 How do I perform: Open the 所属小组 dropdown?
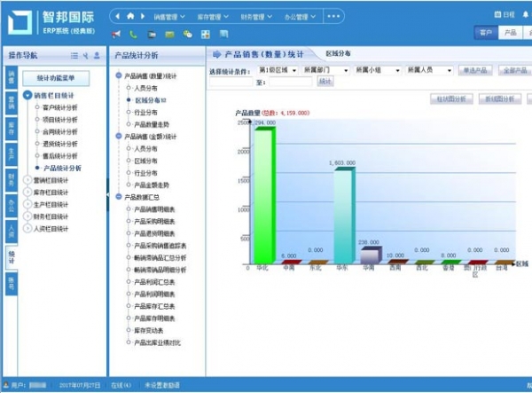point(378,70)
